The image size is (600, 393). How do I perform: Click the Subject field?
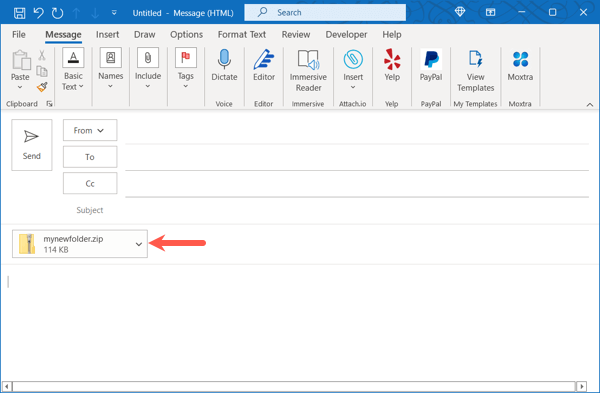357,210
